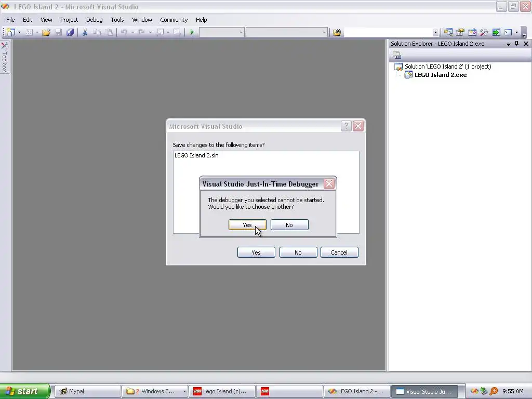Open Solution Explorer window position dropdown
The image size is (532, 399).
pyautogui.click(x=508, y=44)
